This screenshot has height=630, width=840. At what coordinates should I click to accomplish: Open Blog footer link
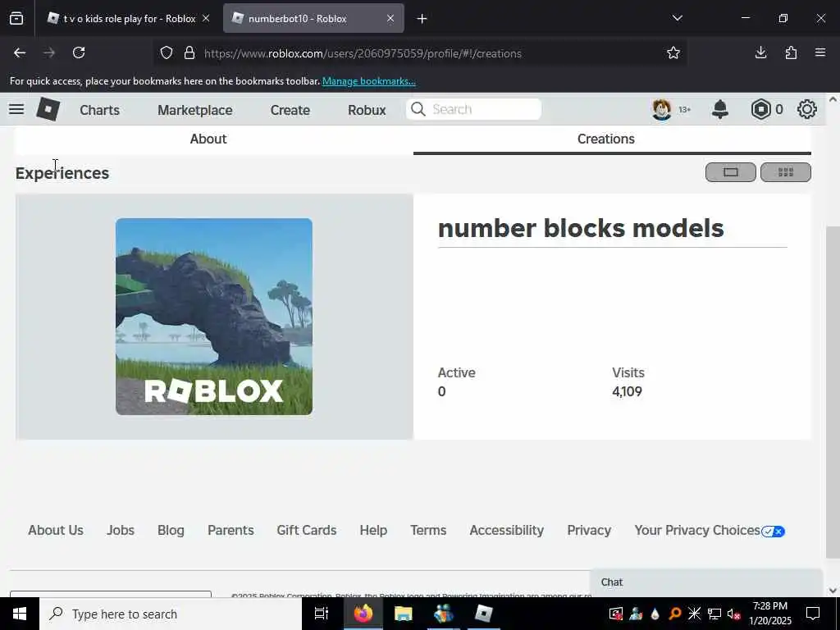coord(171,530)
